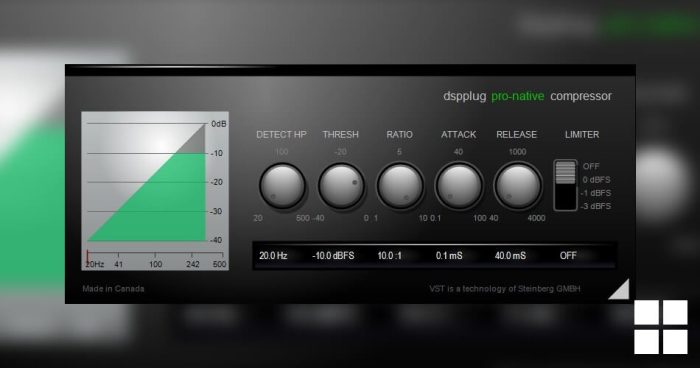Set limiter to 0 dBFS
The width and height of the screenshot is (700, 368).
click(x=596, y=180)
